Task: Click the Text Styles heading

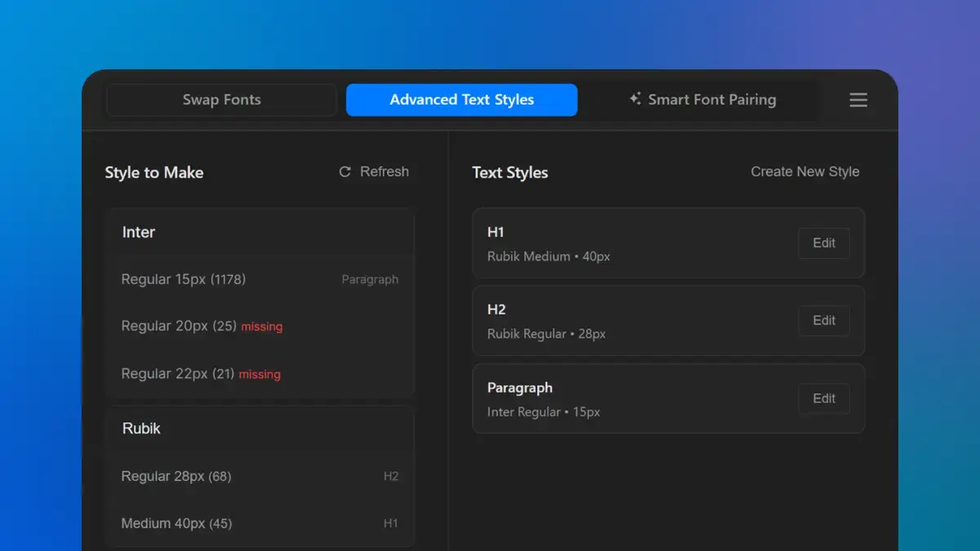Action: click(510, 172)
